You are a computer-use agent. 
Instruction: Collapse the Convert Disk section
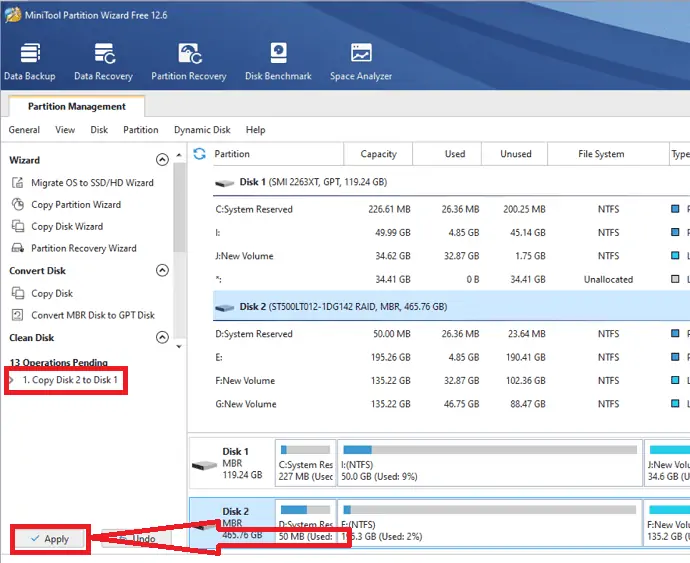[162, 270]
